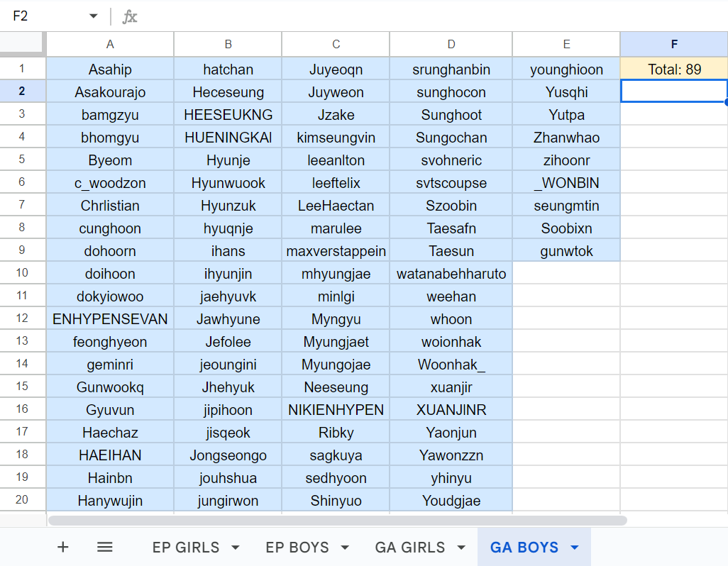Select column A header

tap(110, 44)
